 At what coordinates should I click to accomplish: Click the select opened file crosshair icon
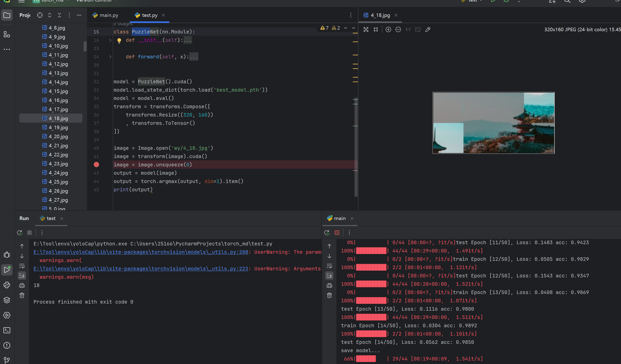pyautogui.click(x=40, y=15)
